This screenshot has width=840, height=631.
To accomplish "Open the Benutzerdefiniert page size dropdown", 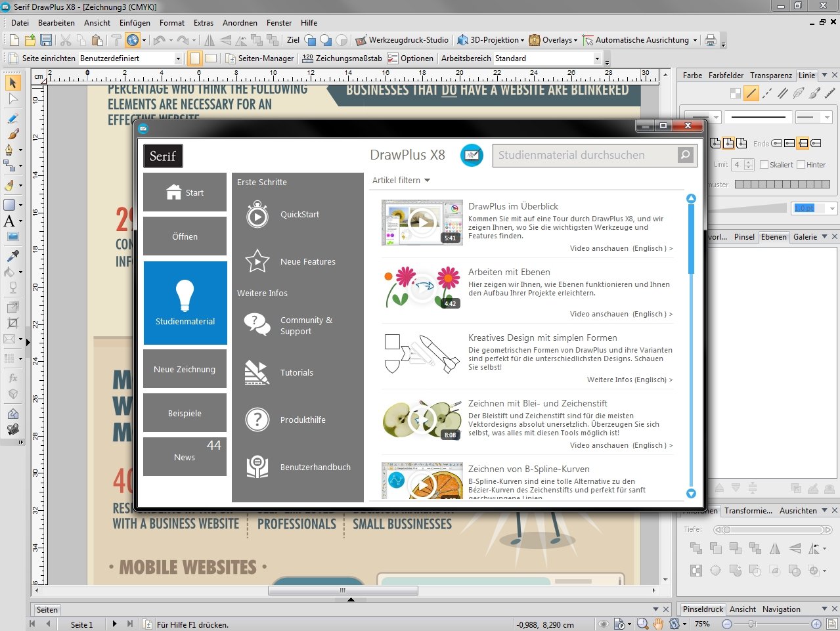I will tap(178, 58).
